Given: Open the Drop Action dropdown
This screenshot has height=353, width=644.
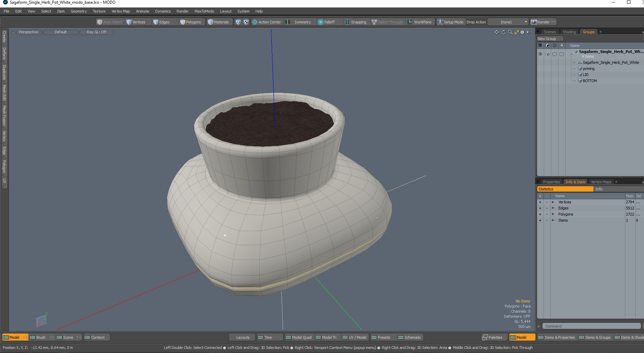Looking at the screenshot, I should coord(508,22).
